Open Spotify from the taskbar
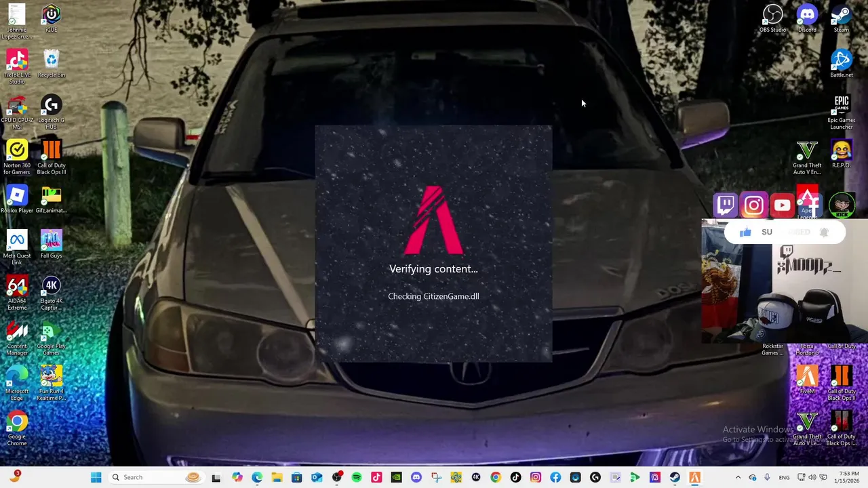Image resolution: width=868 pixels, height=488 pixels. click(357, 477)
